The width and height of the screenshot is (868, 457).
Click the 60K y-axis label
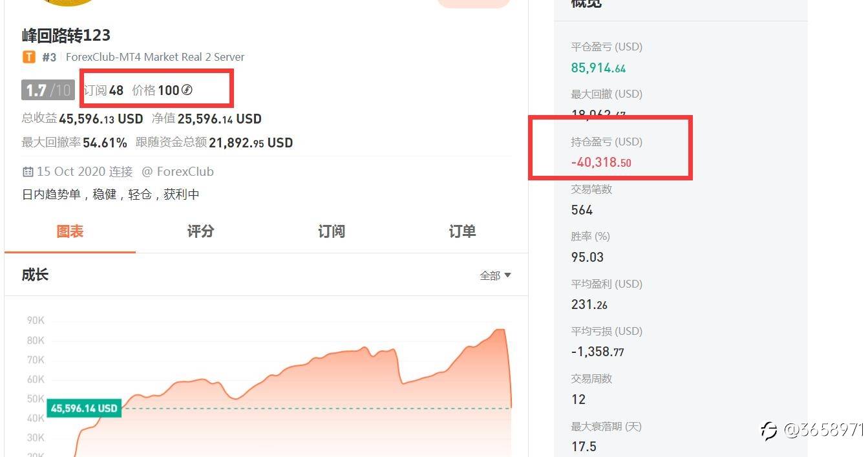click(36, 379)
